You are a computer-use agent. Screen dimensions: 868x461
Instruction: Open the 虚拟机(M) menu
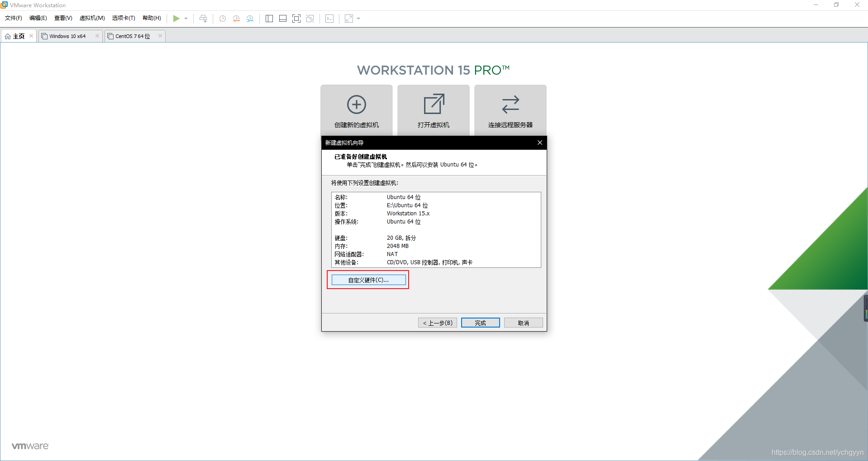(92, 18)
